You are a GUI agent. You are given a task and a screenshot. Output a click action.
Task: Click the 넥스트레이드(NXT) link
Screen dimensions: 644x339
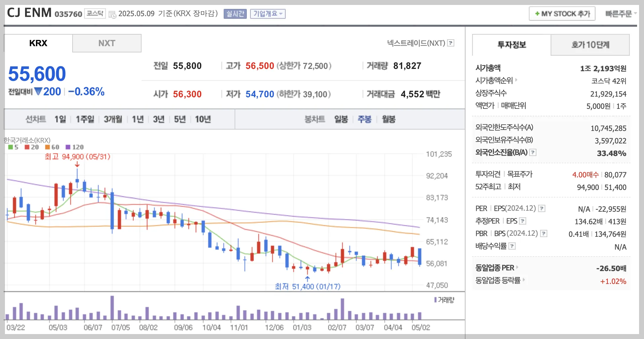[416, 43]
